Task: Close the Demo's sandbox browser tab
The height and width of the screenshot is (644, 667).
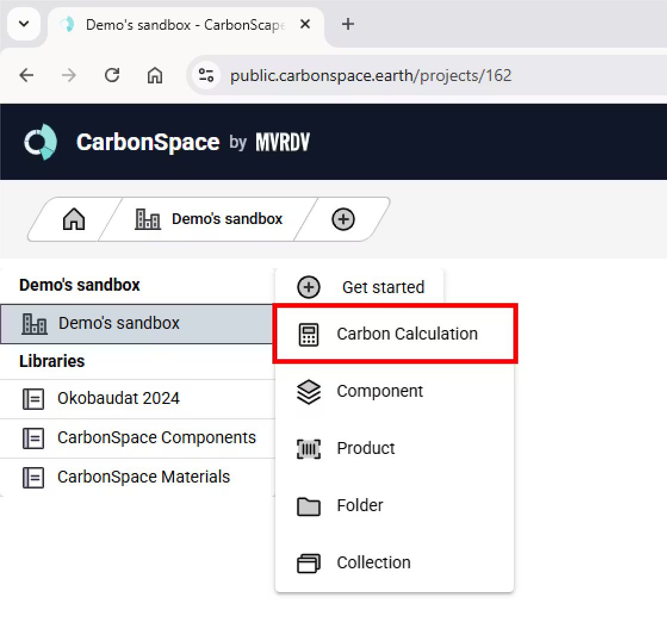Action: point(305,24)
